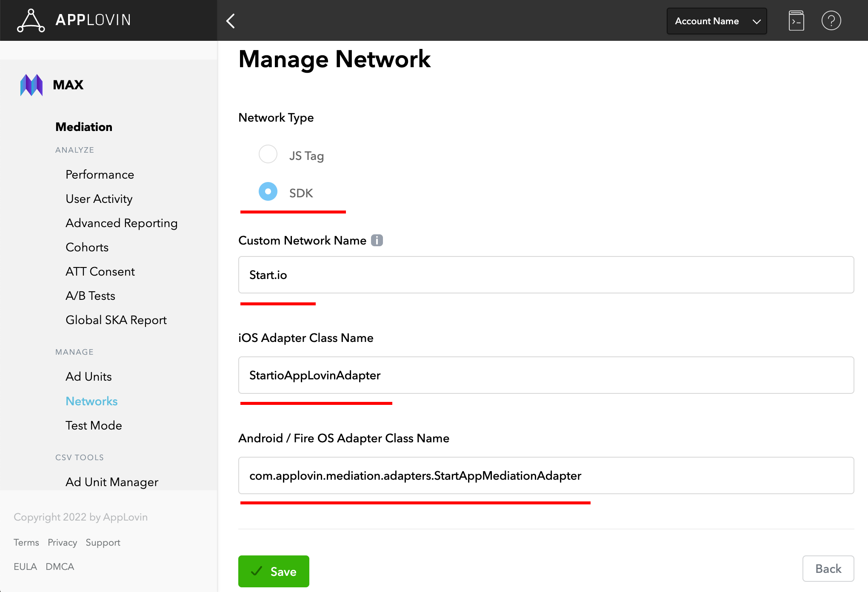Collapse sidebar with back chevron

tap(231, 21)
